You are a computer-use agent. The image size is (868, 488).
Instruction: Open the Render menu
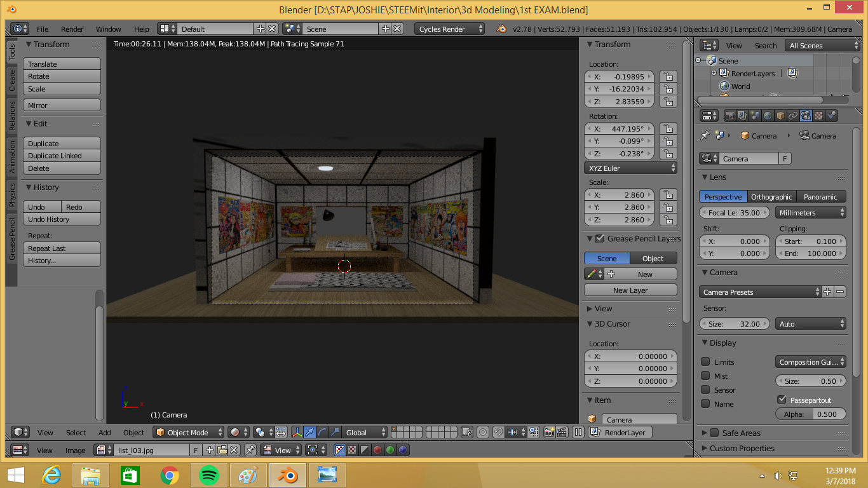click(72, 29)
